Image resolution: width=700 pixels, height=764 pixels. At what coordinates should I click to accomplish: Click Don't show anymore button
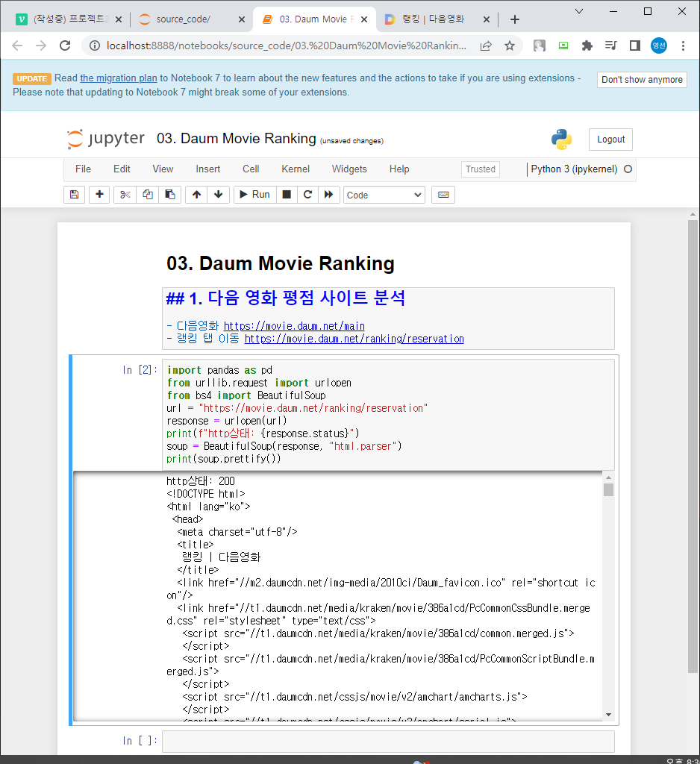pyautogui.click(x=642, y=79)
